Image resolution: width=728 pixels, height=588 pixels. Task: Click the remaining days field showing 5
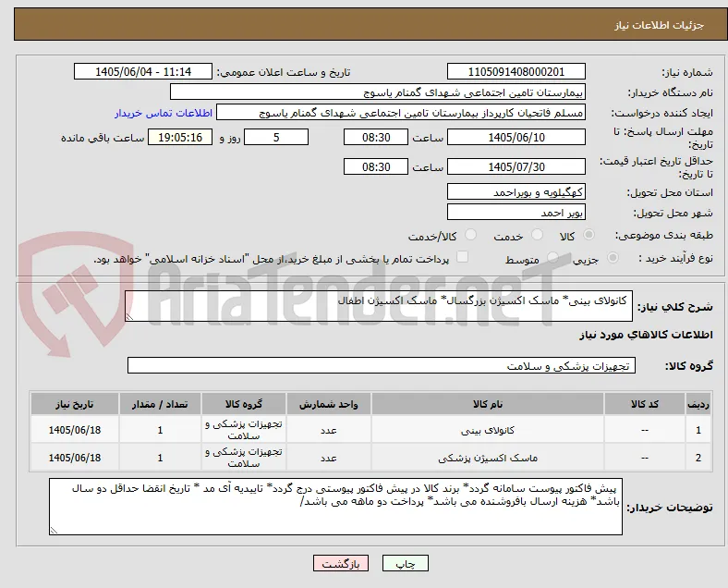[276, 137]
